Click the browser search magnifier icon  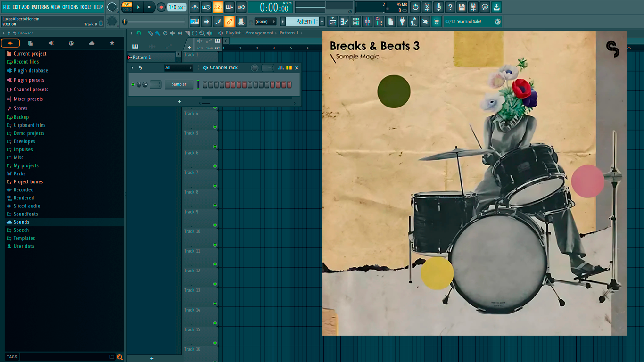(x=120, y=357)
